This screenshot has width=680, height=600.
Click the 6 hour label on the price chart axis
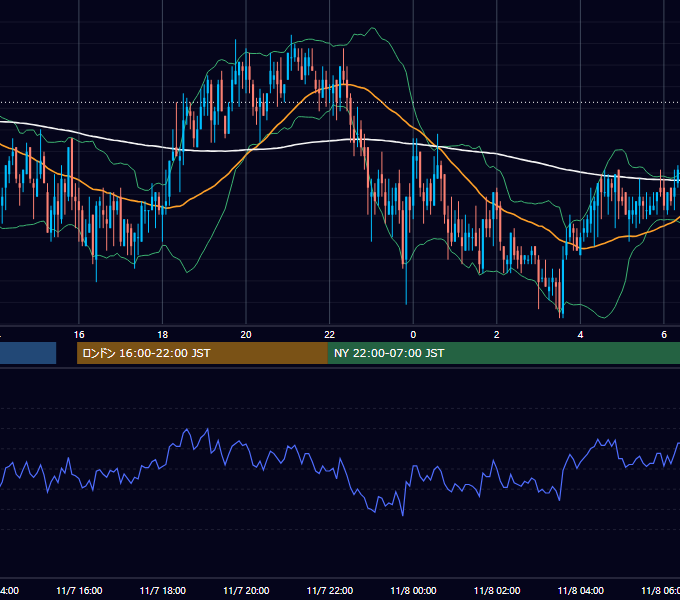664,335
